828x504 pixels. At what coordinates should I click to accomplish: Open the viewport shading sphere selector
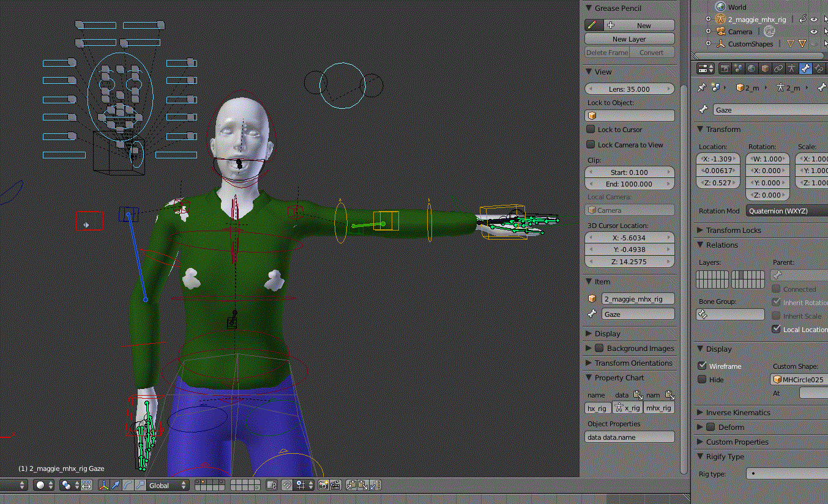point(45,486)
